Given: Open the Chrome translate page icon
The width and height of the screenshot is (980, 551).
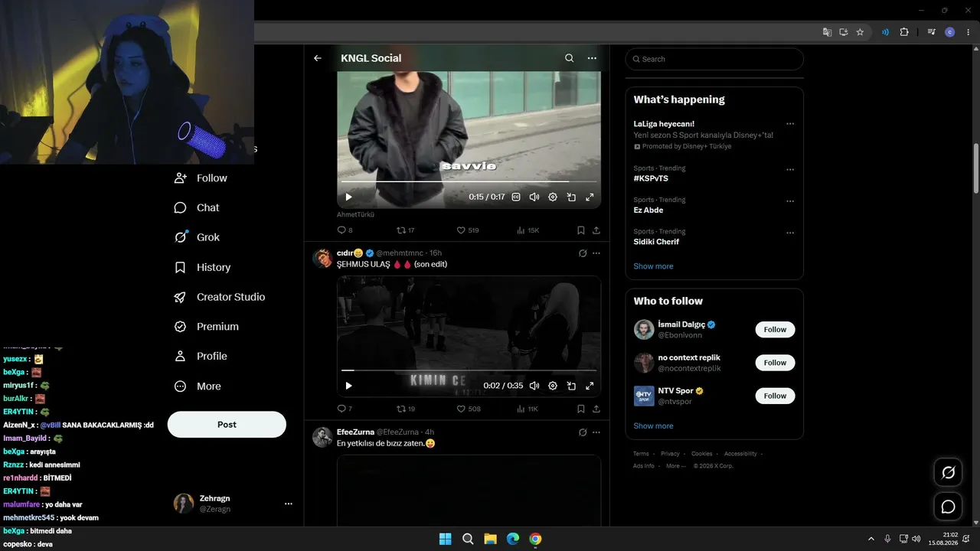Looking at the screenshot, I should pyautogui.click(x=827, y=32).
